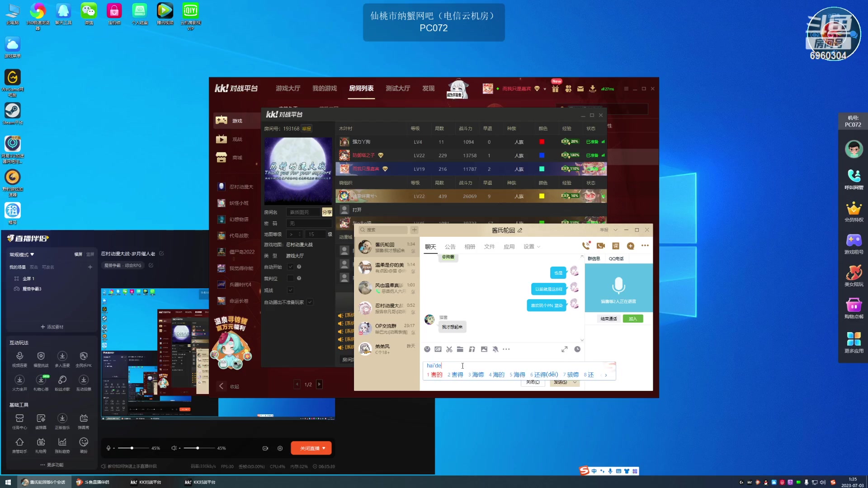
Task: Toggle the camera icon in 直播伴侣 bottom bar
Action: 265,448
